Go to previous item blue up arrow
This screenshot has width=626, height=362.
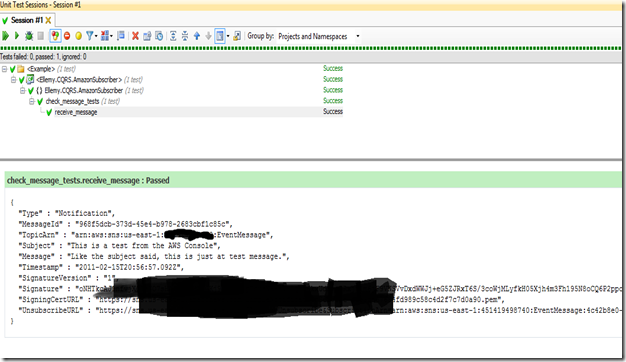click(x=197, y=36)
